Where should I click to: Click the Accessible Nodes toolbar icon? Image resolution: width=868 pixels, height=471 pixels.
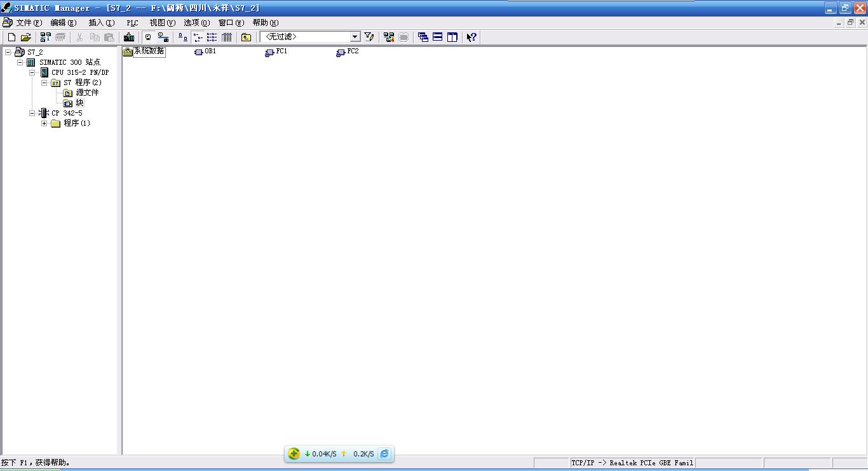pos(46,37)
